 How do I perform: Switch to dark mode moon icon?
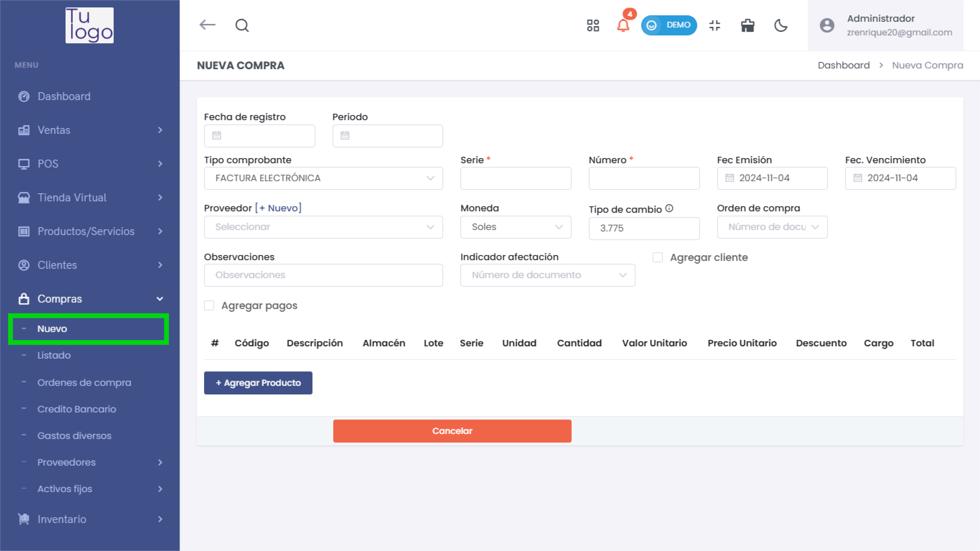tap(780, 26)
